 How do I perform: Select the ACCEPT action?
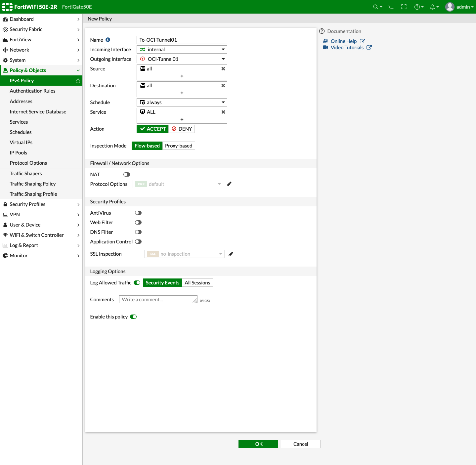point(152,129)
